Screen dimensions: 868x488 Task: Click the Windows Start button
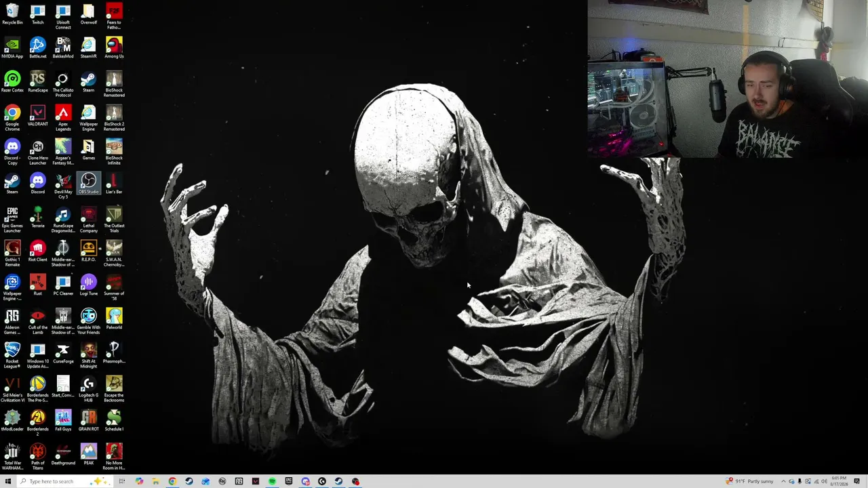7,481
